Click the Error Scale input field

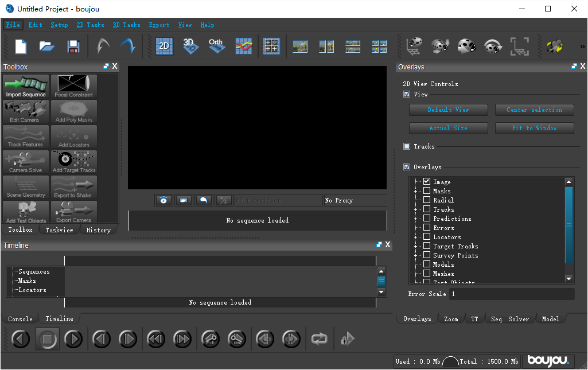[512, 294]
